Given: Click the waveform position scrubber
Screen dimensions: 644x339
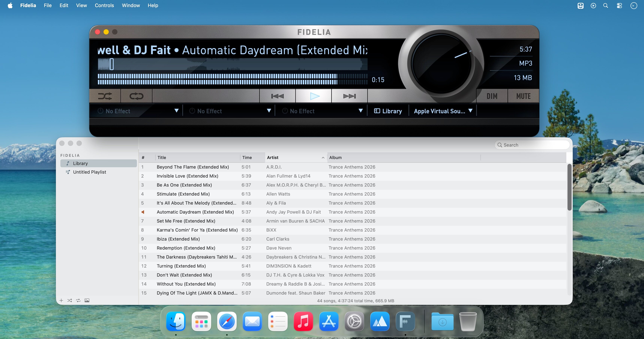Looking at the screenshot, I should [x=112, y=64].
